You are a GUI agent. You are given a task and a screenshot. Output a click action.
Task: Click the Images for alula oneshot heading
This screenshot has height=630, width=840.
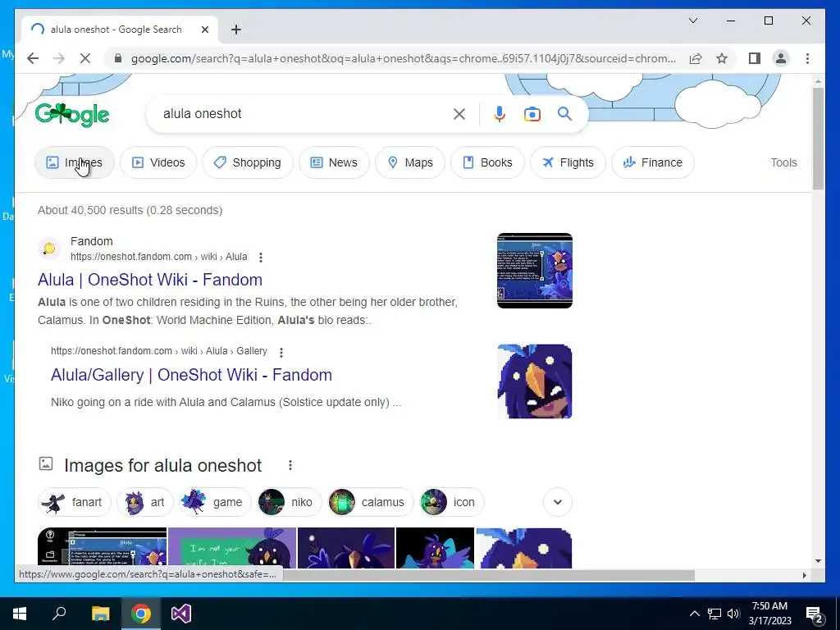click(x=163, y=466)
